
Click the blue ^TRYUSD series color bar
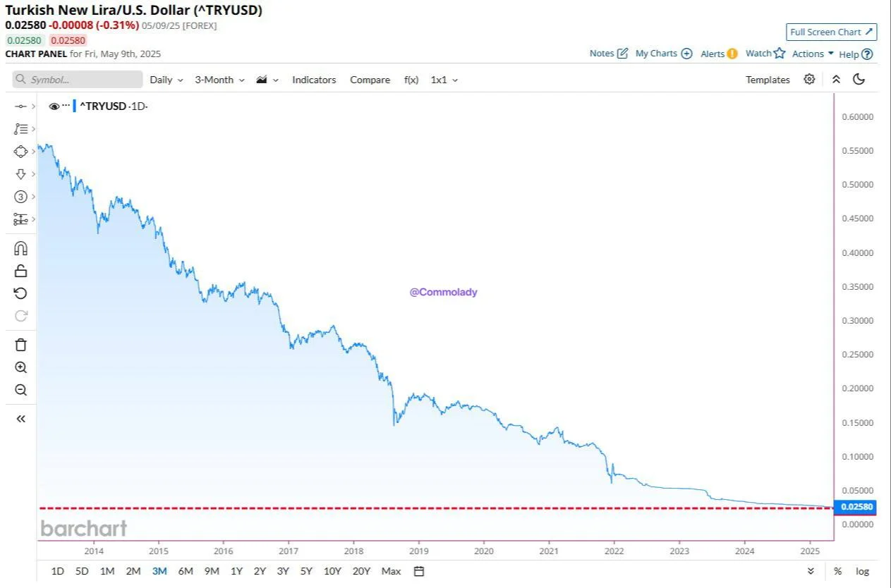pos(74,106)
